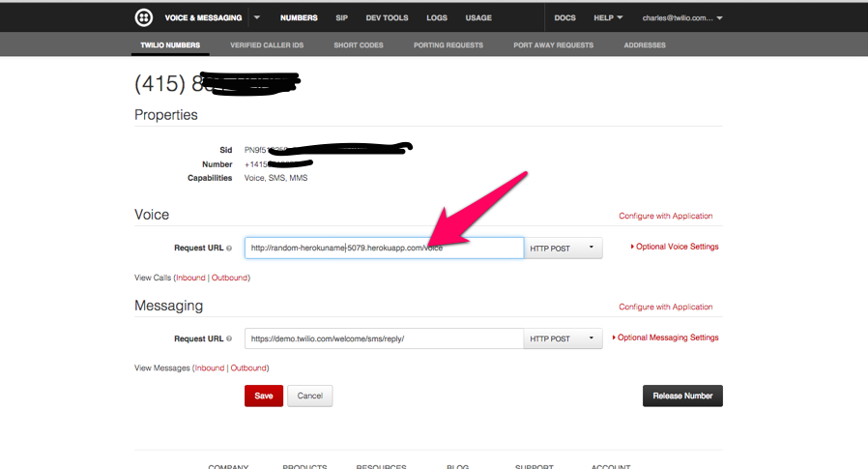Viewport: 868px width, 469px height.
Task: Click the Cancel button
Action: [x=310, y=396]
